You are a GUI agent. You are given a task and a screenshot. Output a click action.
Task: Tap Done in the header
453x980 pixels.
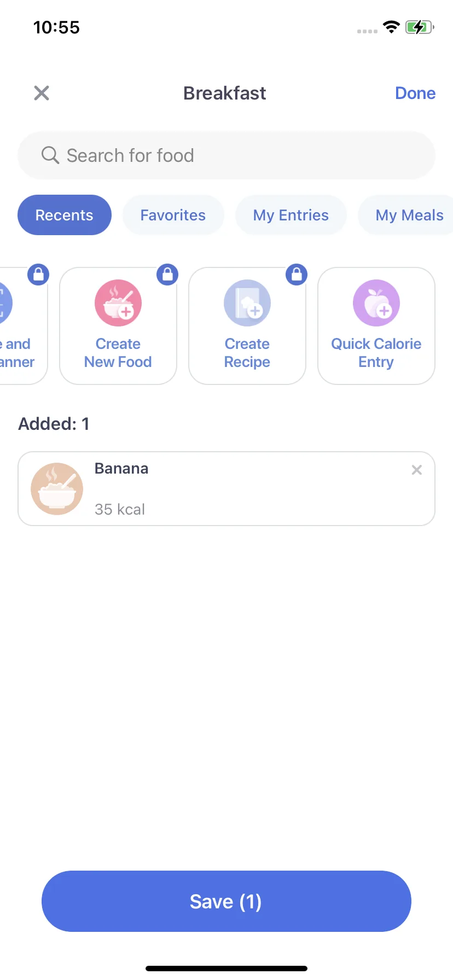pos(415,93)
